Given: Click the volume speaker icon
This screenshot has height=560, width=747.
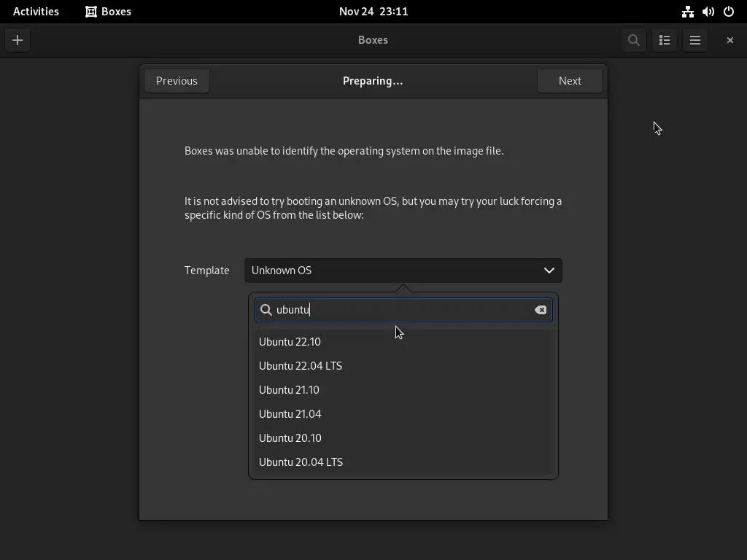Looking at the screenshot, I should [708, 12].
